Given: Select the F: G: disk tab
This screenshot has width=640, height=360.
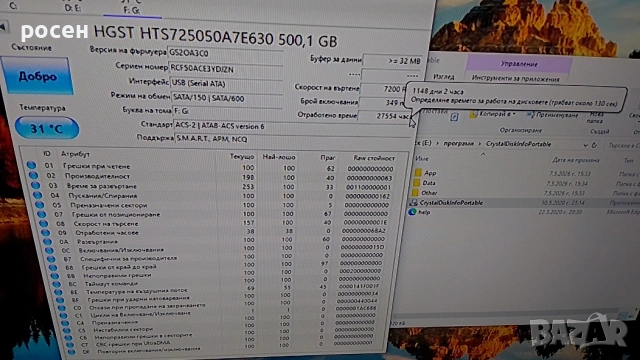Looking at the screenshot, I should click(x=131, y=10).
